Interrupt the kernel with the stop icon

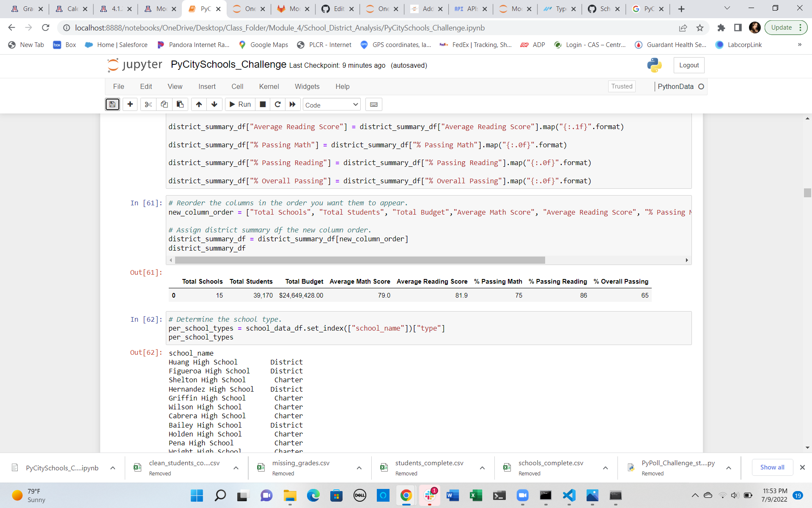tap(262, 104)
